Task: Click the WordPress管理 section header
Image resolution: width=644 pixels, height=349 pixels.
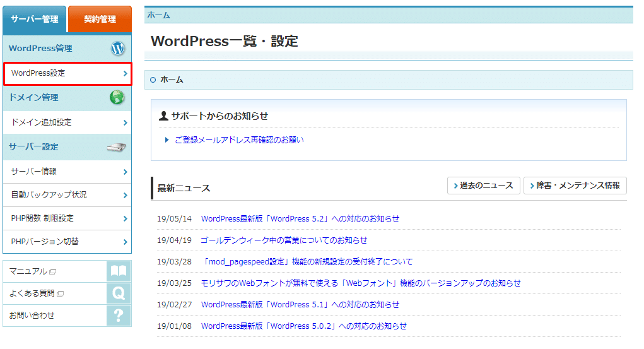Action: (67, 49)
